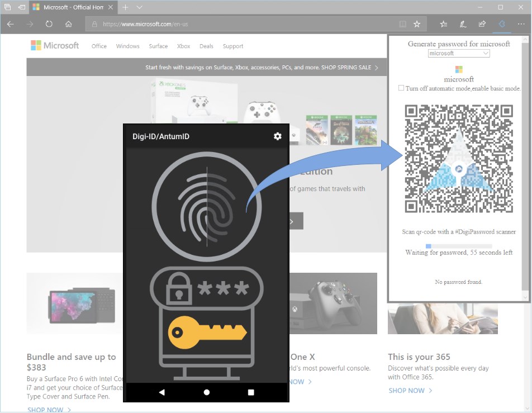Set these tabs aside icon

coord(22,7)
